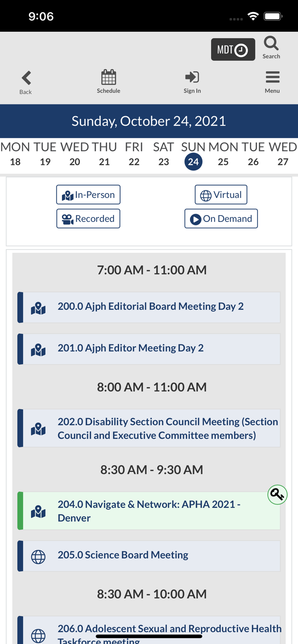The height and width of the screenshot is (644, 298).
Task: Click the Sunday, October 24 date banner
Action: pyautogui.click(x=149, y=121)
